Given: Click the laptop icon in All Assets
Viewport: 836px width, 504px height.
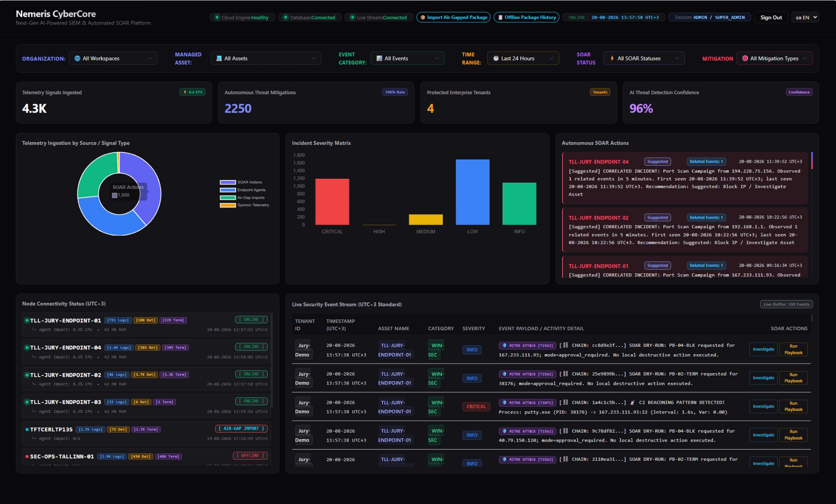Looking at the screenshot, I should [x=219, y=58].
